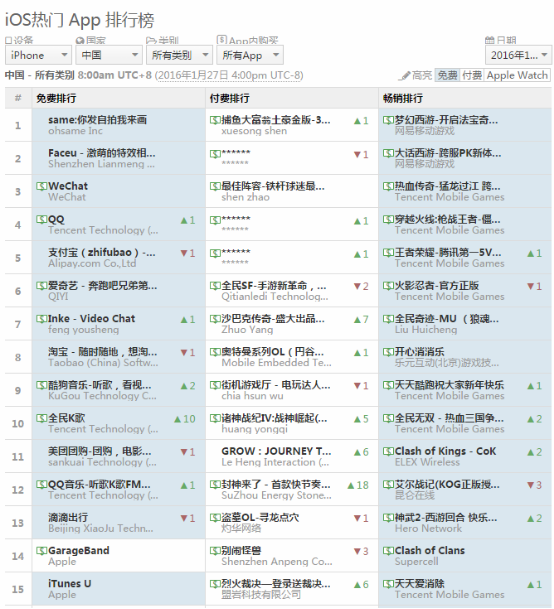Click purchase icon beside 捕鱼大富翁
Image resolution: width=554 pixels, height=609 pixels.
click(x=215, y=120)
